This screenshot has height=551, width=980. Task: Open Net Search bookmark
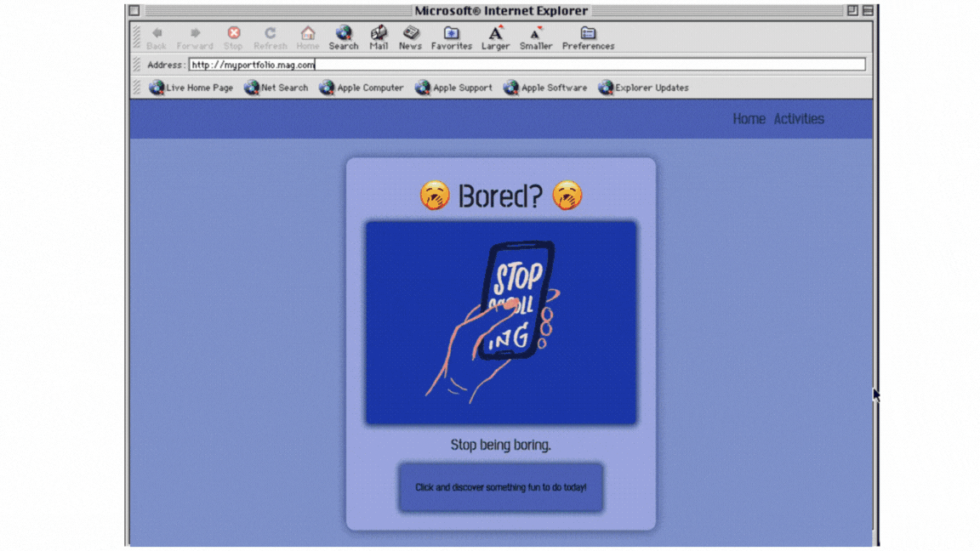(x=276, y=88)
